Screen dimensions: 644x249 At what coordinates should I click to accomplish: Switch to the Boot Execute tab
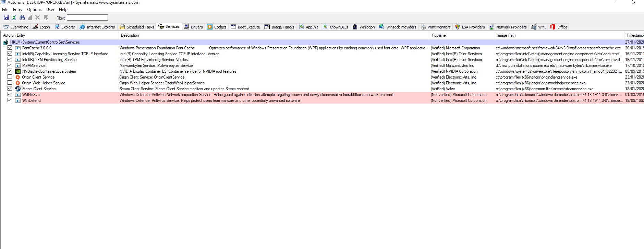(x=245, y=27)
